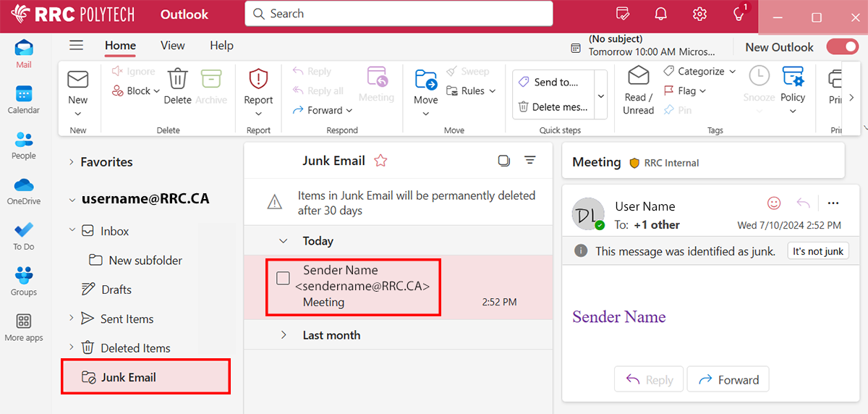Switch to the View tab
Image resolution: width=868 pixels, height=414 pixels.
172,46
